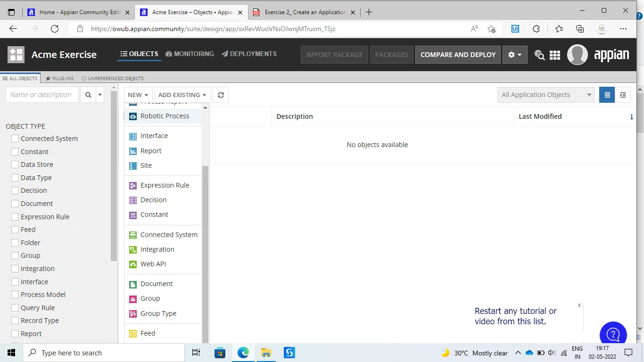Check the Constant object type filter

[15, 152]
